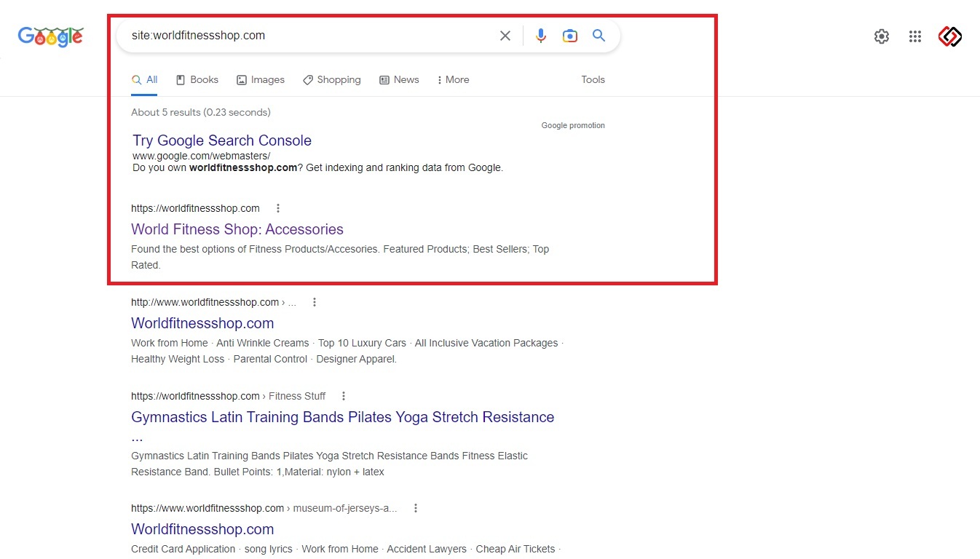Image resolution: width=980 pixels, height=559 pixels.
Task: Open Try Google Search Console link
Action: click(x=222, y=140)
